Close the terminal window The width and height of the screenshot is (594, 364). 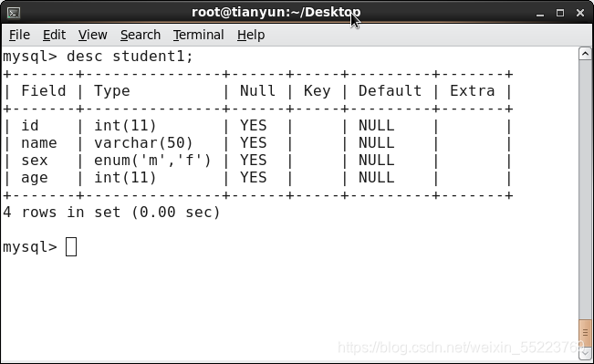[x=580, y=14]
